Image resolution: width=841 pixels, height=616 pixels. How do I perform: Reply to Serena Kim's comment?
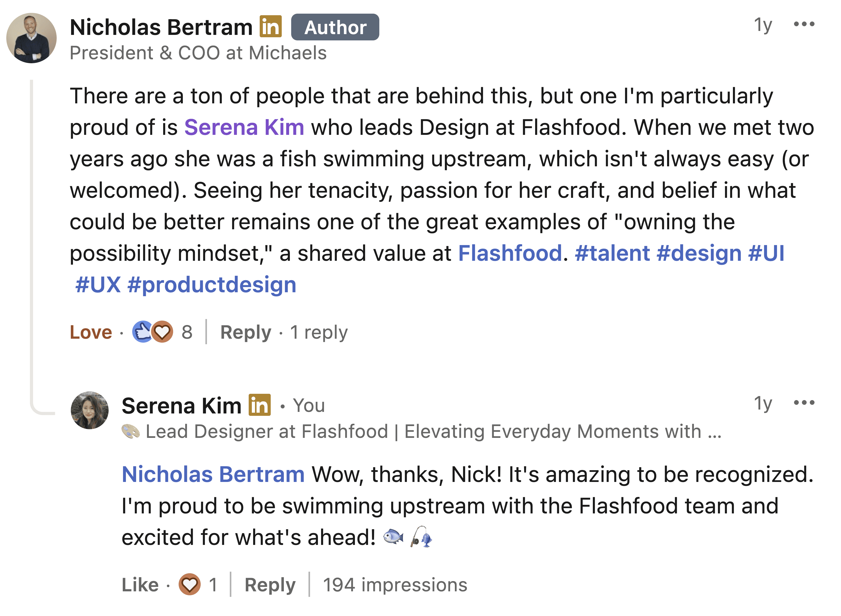[x=270, y=585]
